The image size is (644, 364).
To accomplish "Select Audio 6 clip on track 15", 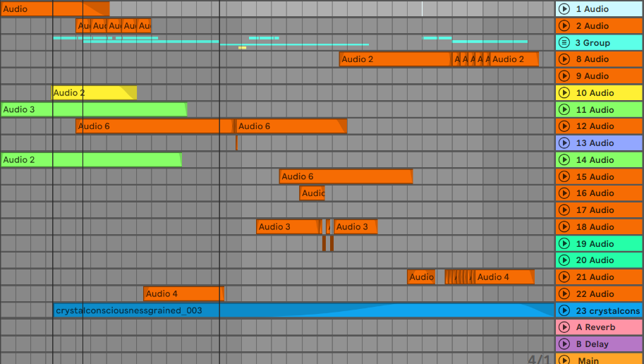I will (346, 176).
